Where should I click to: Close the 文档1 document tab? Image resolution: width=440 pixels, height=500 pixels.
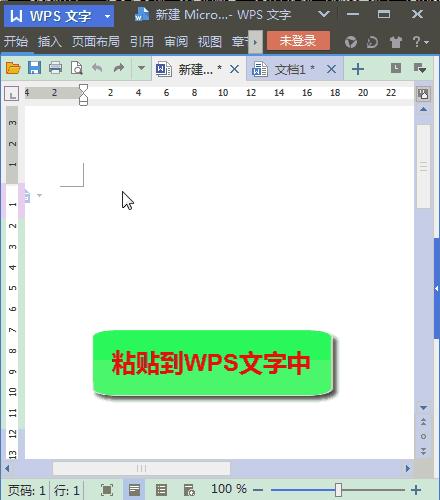click(x=331, y=69)
